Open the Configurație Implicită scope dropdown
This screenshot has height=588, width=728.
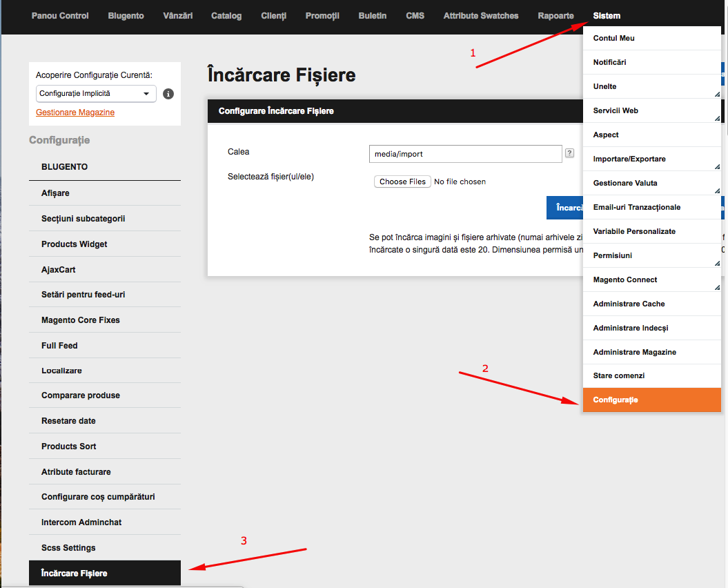[x=96, y=93]
